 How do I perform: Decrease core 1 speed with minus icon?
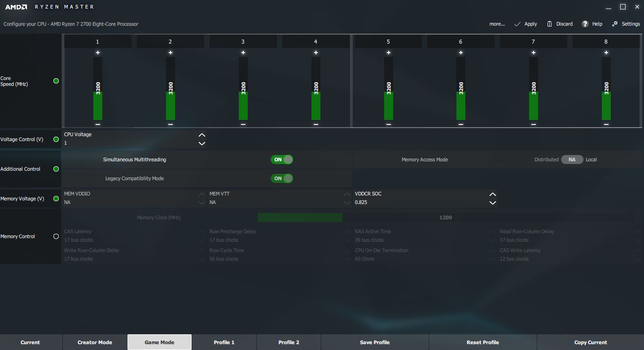click(x=98, y=124)
